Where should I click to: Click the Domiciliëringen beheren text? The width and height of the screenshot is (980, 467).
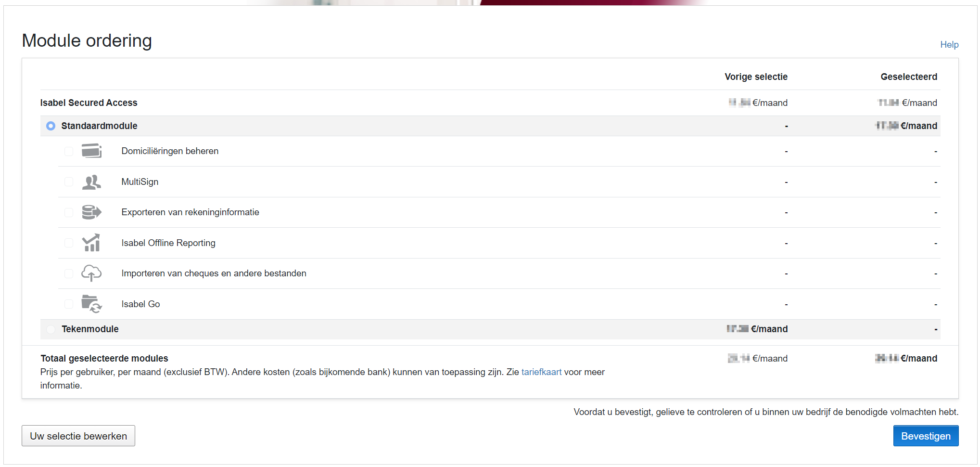170,151
